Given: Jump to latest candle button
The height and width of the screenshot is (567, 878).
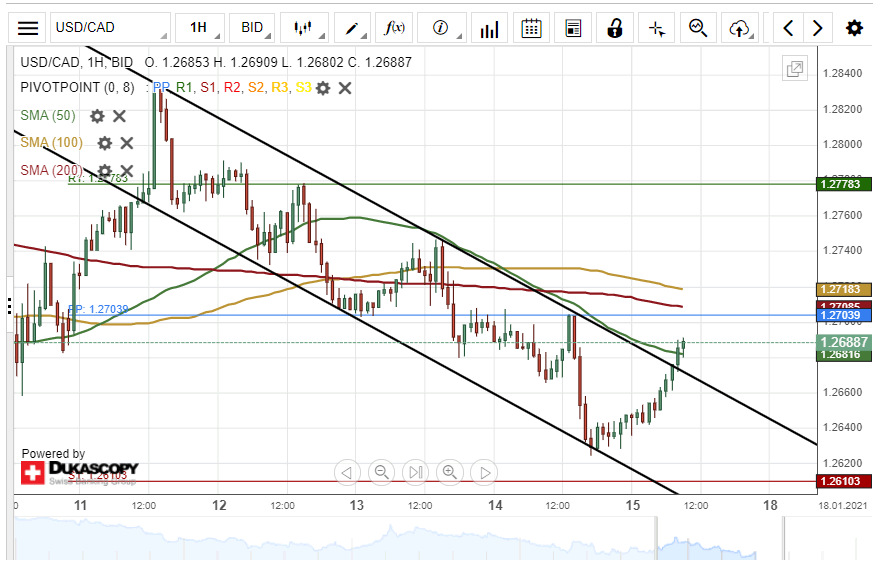Looking at the screenshot, I should (415, 472).
